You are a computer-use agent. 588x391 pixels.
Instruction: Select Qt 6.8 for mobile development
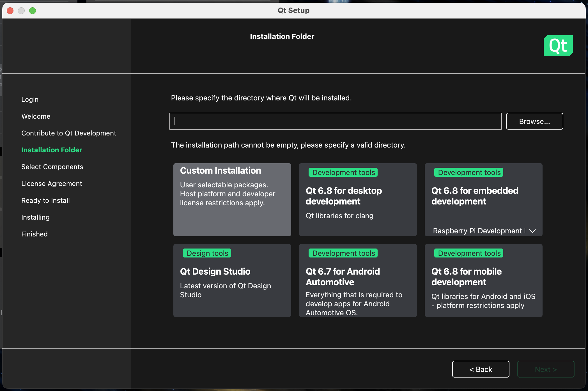pos(483,280)
